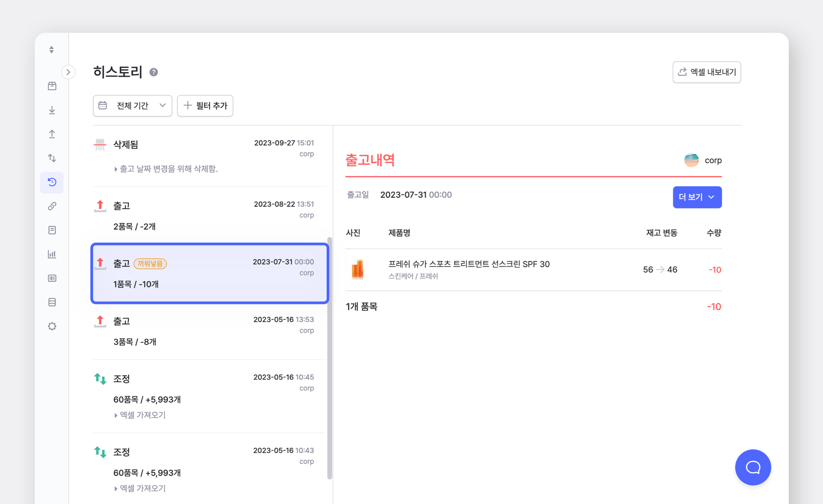Expand the 출고 날짜 변경을 위해 삭제함 note
Viewport: 823px width, 504px height.
pyautogui.click(x=165, y=169)
